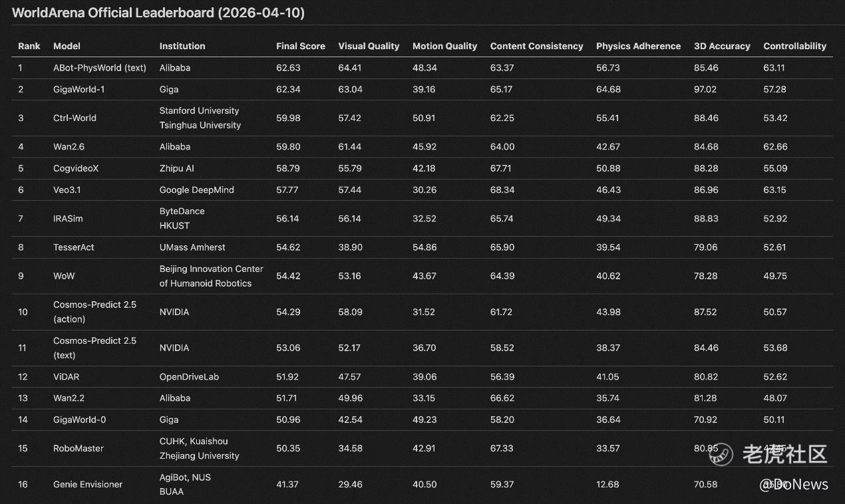
Task: Select the ViDAR model name
Action: tap(67, 376)
